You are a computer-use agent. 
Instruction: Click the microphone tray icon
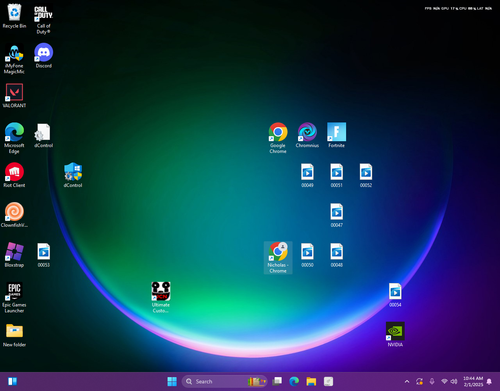tap(432, 382)
